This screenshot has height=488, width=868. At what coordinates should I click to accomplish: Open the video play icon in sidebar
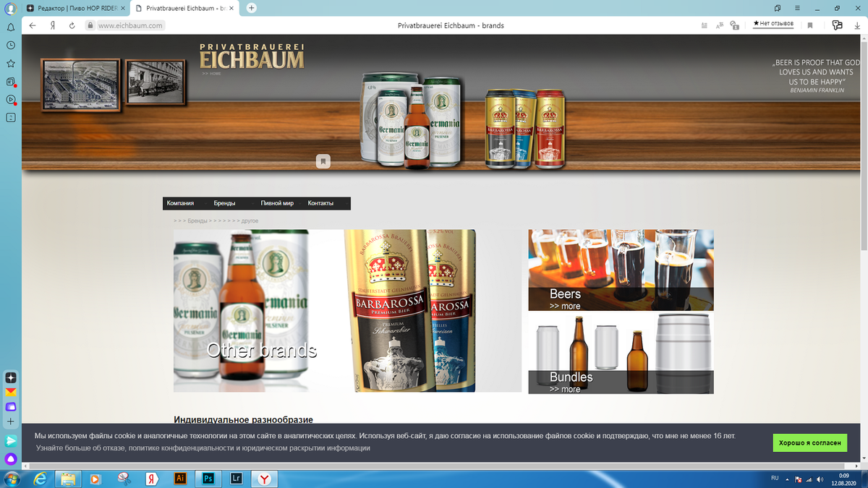pos(11,100)
